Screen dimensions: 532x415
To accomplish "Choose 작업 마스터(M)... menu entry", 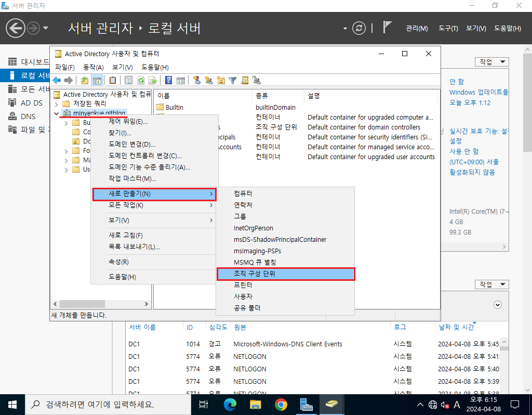I will click(154, 178).
